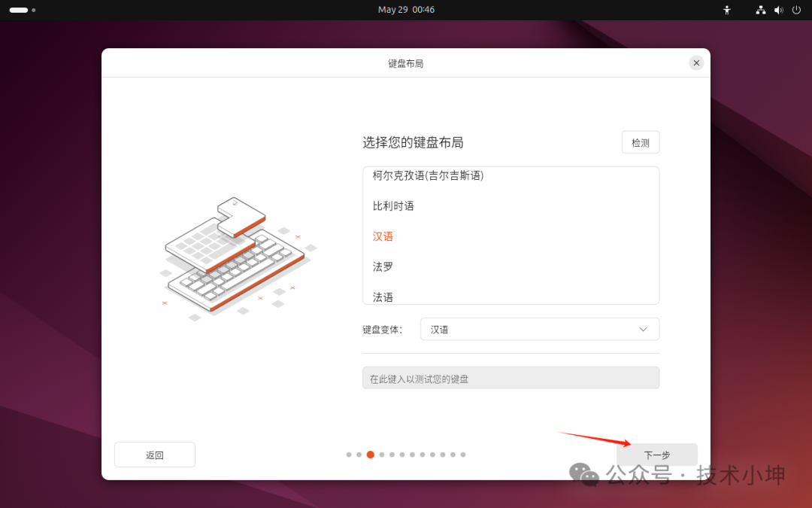Choose 法罗 keyboard layout

point(383,266)
